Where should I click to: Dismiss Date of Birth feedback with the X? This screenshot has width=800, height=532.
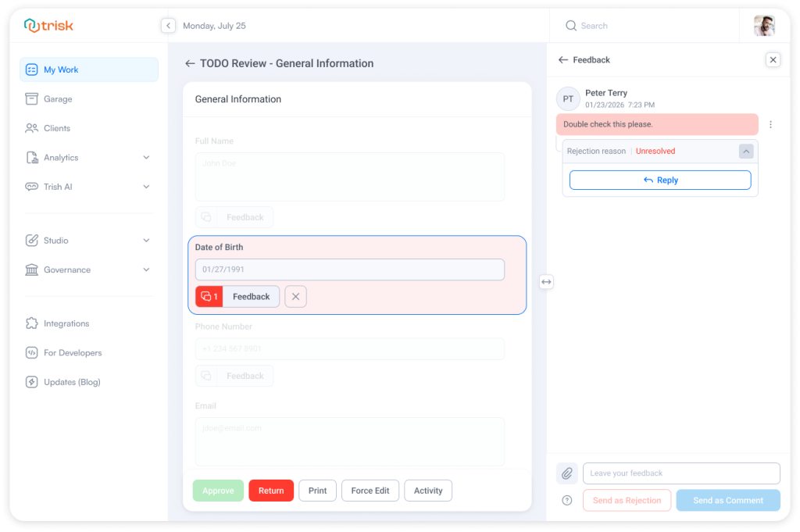tap(295, 296)
